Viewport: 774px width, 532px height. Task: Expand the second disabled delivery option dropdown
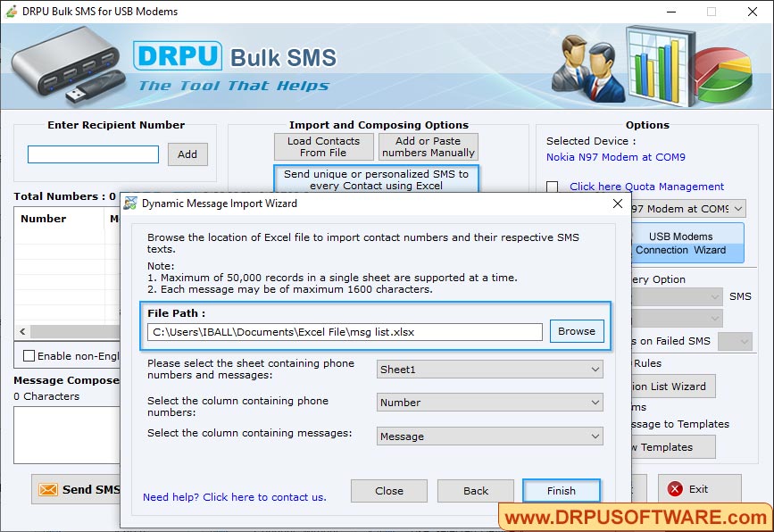click(x=677, y=319)
